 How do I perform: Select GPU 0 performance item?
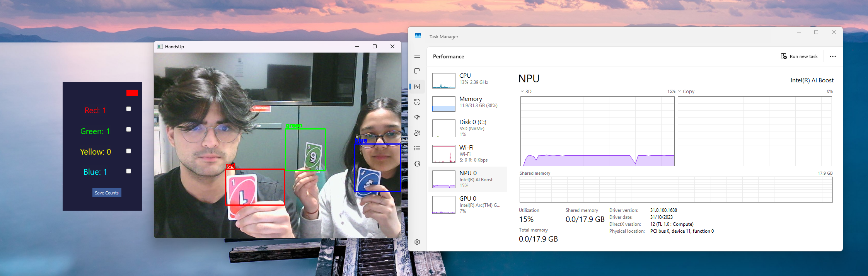click(x=468, y=205)
